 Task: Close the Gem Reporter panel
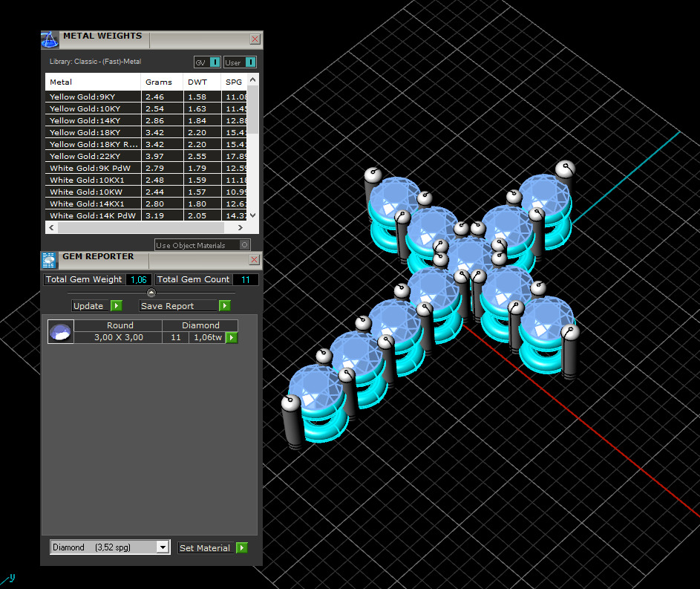coord(255,259)
